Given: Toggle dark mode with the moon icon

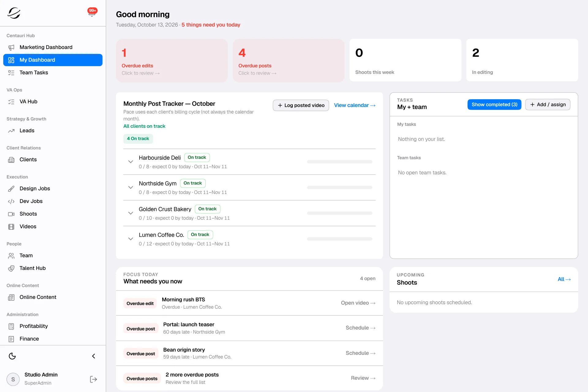Looking at the screenshot, I should tap(12, 356).
